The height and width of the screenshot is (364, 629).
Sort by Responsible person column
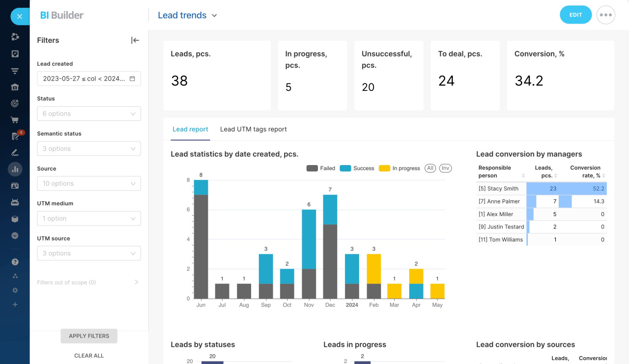[x=501, y=171]
